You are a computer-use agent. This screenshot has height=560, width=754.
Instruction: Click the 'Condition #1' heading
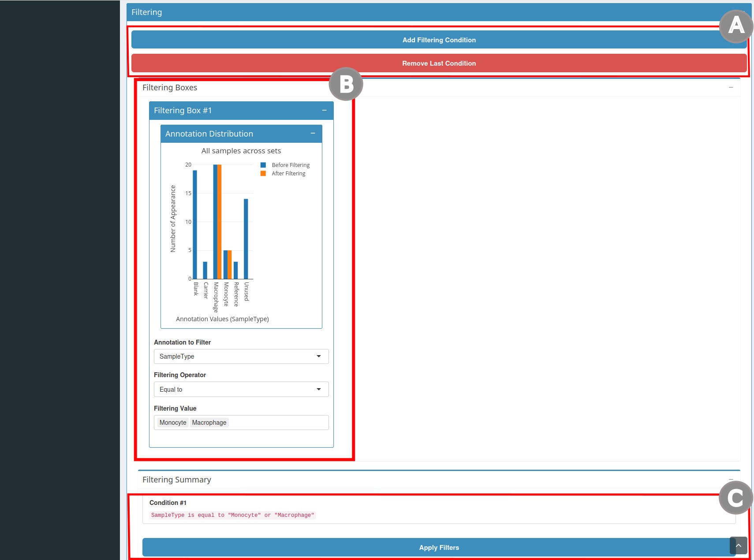click(168, 503)
